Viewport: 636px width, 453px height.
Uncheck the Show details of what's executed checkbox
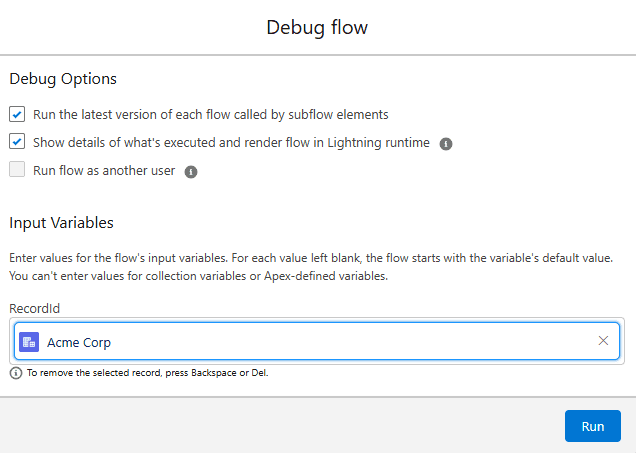[17, 142]
